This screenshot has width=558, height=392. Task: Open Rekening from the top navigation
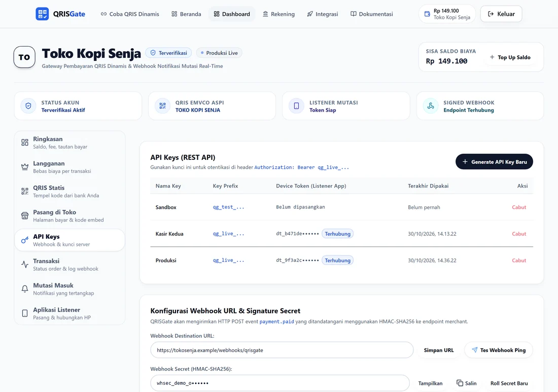[x=278, y=14]
